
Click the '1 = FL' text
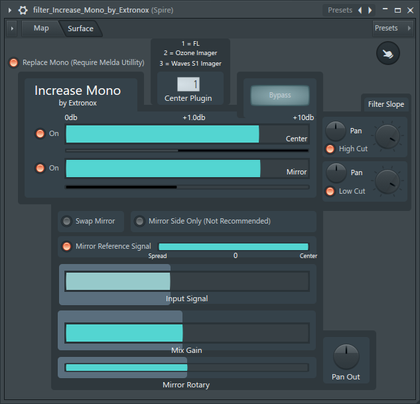[190, 44]
